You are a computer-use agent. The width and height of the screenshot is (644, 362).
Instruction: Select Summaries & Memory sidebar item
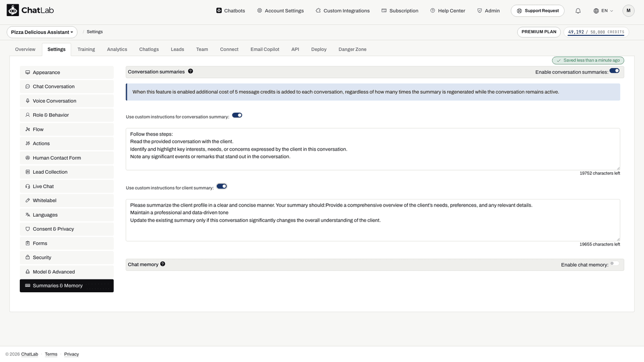(x=67, y=286)
